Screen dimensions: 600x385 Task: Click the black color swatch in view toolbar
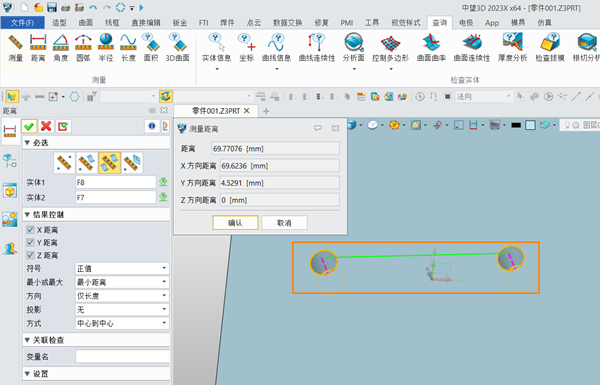pos(516,125)
